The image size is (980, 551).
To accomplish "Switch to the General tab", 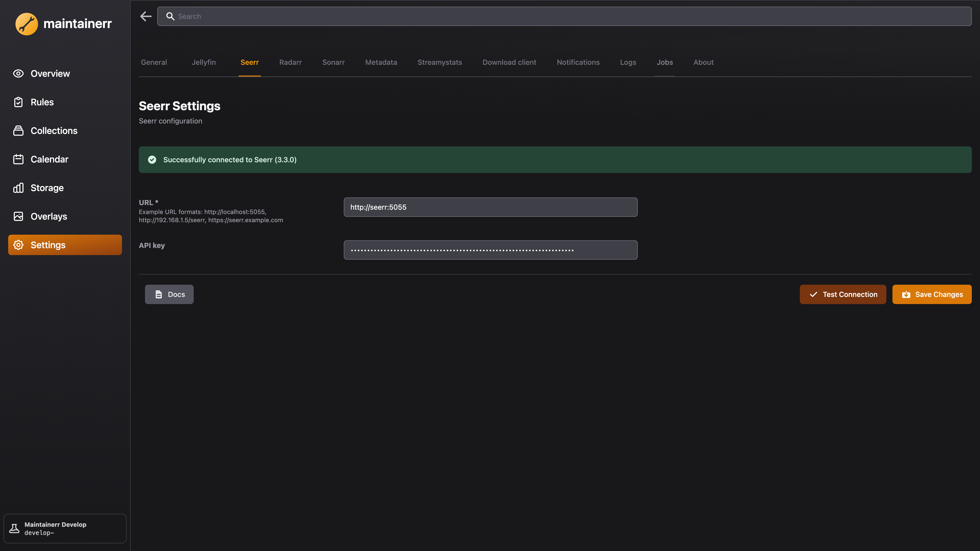I will point(154,62).
